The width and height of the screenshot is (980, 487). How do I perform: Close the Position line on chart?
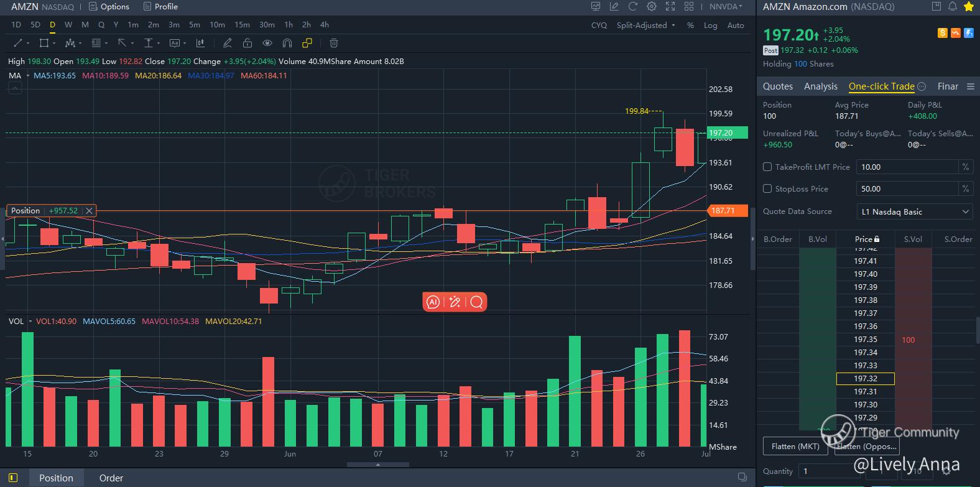point(89,211)
